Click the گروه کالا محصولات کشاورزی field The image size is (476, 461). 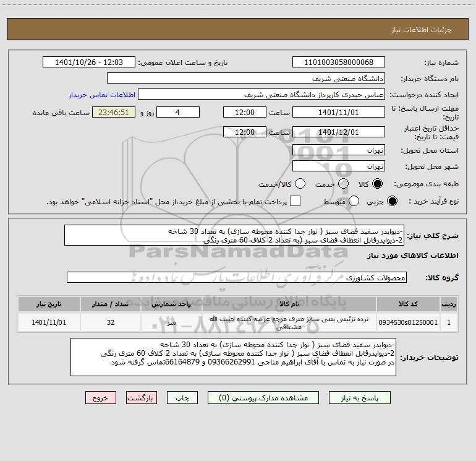(x=237, y=277)
